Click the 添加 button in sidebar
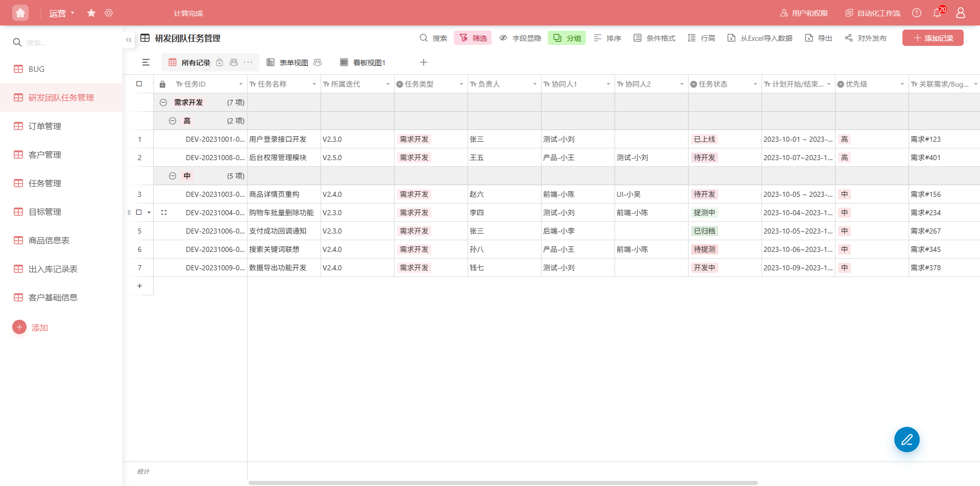This screenshot has width=980, height=486. (x=31, y=327)
